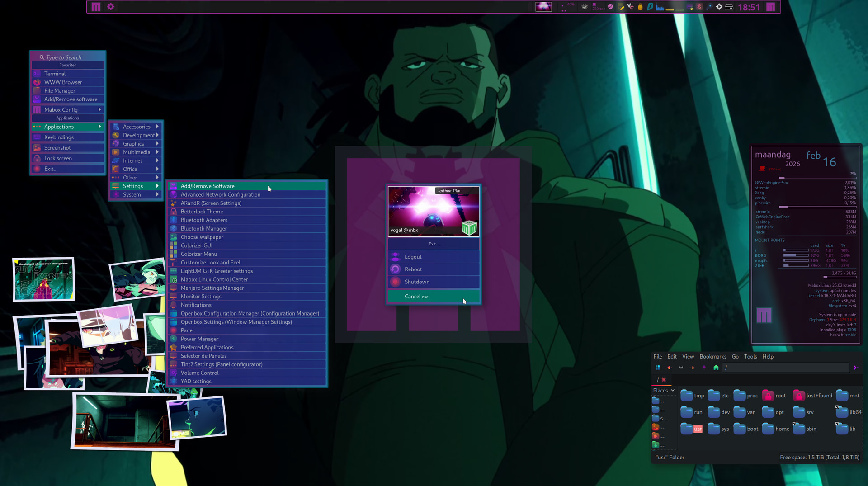Select Choose wallpaper from Settings menu
Image resolution: width=868 pixels, height=486 pixels.
coord(202,237)
